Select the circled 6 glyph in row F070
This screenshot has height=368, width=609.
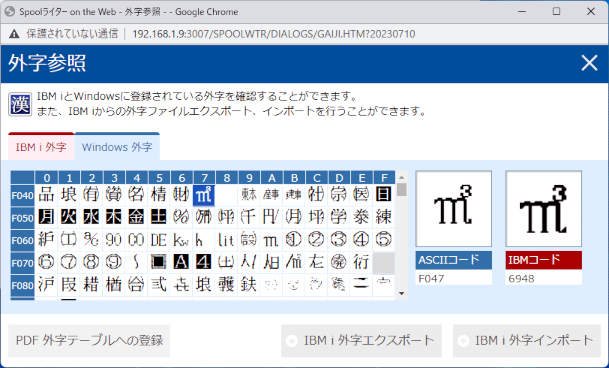point(46,263)
